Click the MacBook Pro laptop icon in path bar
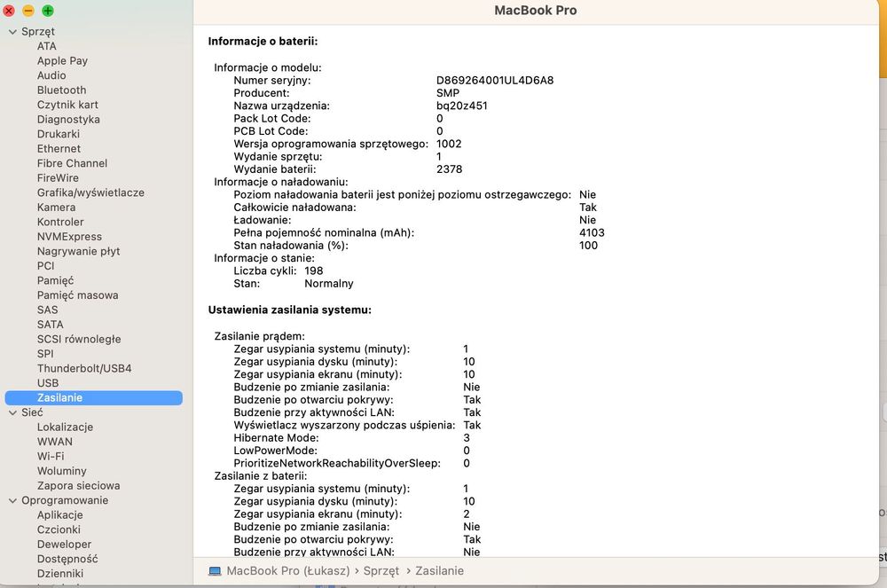 (215, 572)
